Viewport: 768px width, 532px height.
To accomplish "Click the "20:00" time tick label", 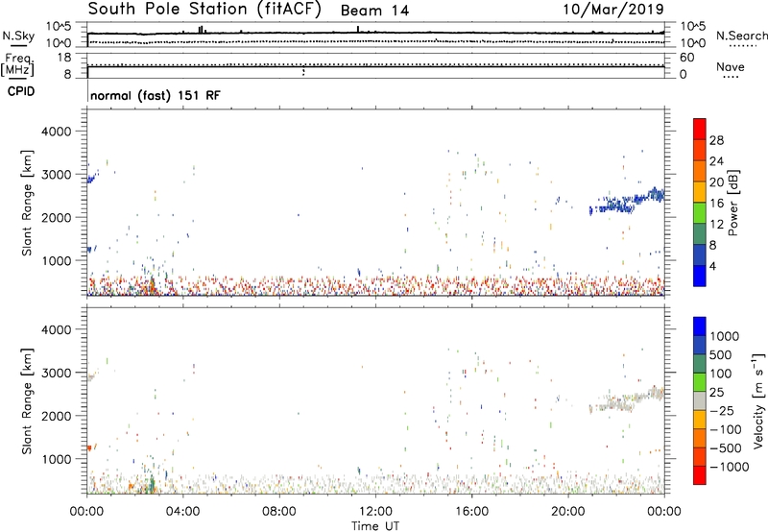I will tap(568, 512).
